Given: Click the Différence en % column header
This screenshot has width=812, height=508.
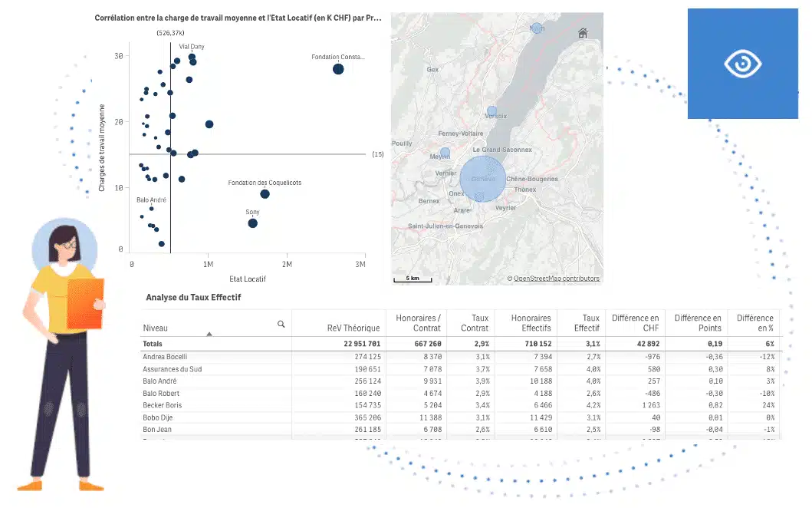Looking at the screenshot, I should coord(754,322).
